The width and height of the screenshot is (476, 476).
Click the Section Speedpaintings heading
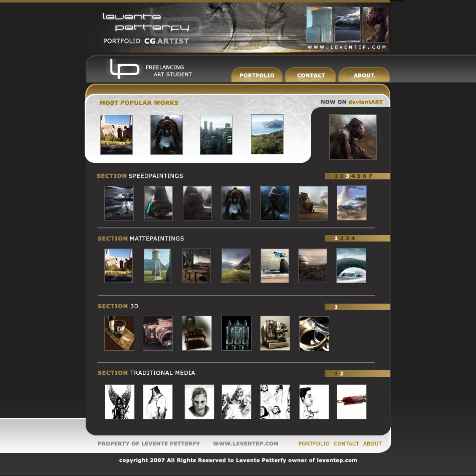click(x=140, y=176)
